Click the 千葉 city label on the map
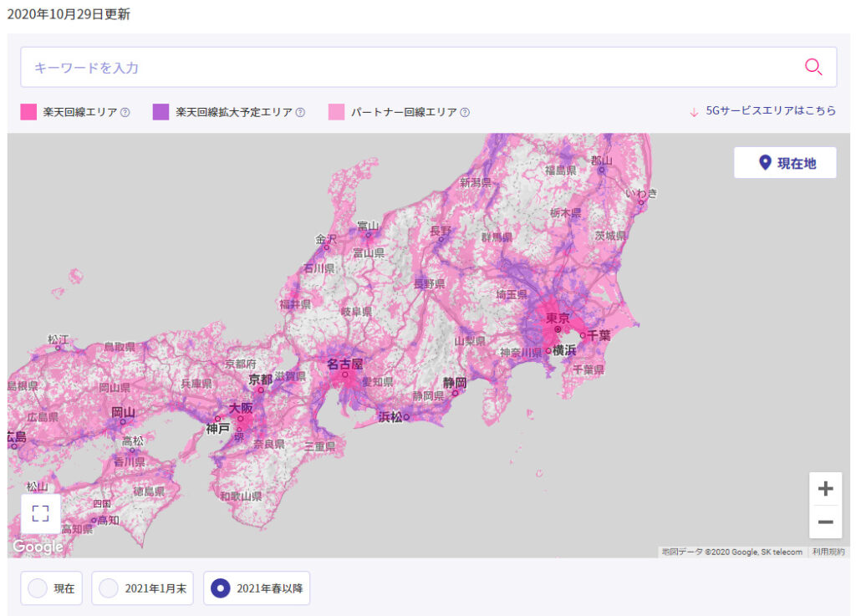 click(599, 335)
